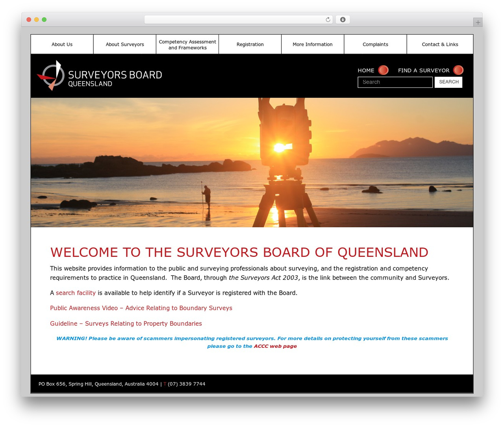
Task: Open the browser downloads button
Action: click(343, 20)
